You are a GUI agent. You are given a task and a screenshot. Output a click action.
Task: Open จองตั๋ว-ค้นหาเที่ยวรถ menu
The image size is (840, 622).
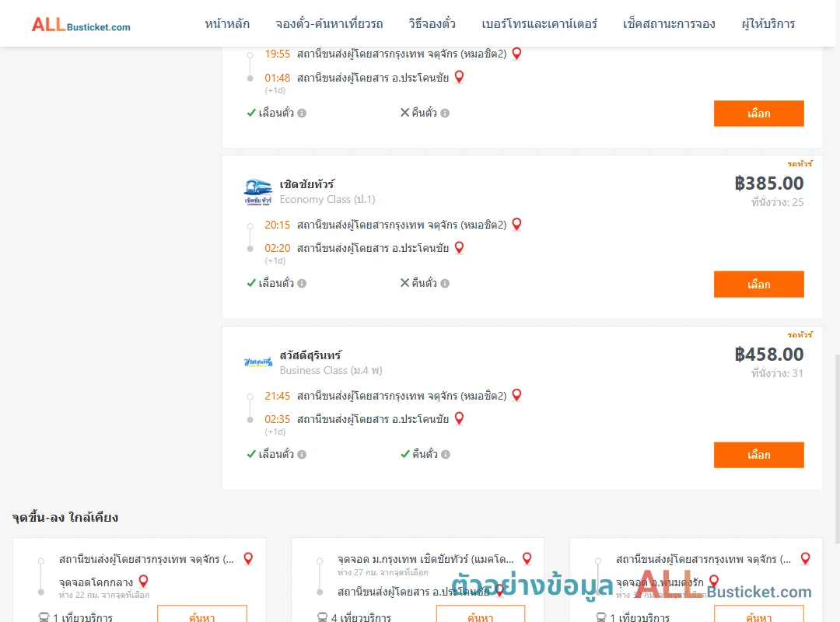[329, 24]
